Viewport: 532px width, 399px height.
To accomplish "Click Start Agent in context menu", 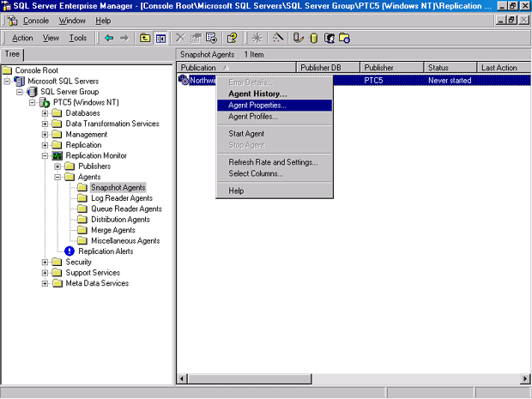I will [246, 134].
